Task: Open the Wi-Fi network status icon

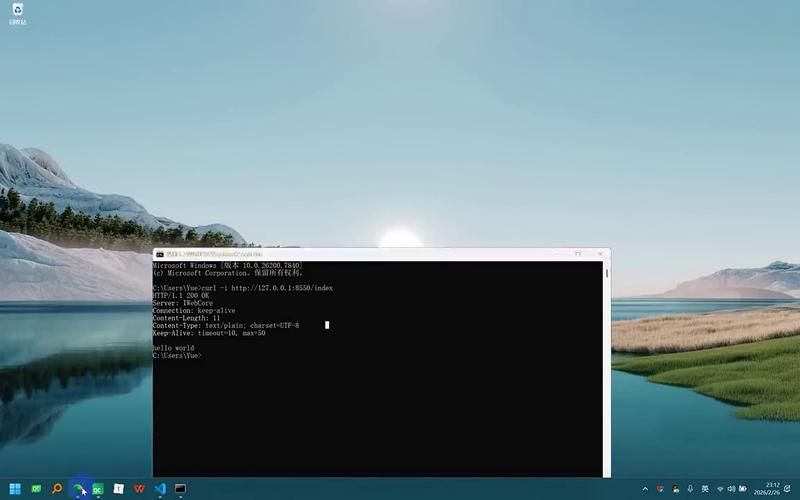Action: [x=720, y=489]
